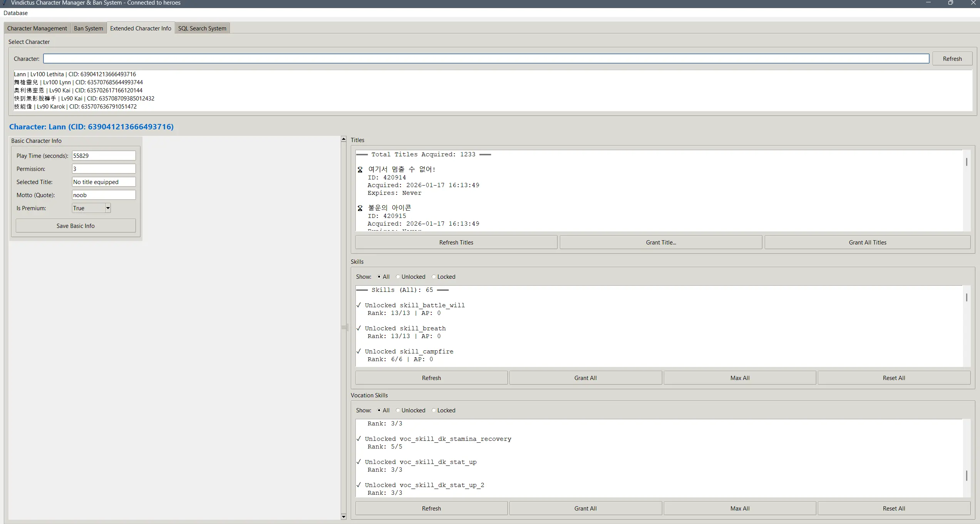The height and width of the screenshot is (524, 980).
Task: Click the Motto (Quote) field
Action: tap(104, 195)
